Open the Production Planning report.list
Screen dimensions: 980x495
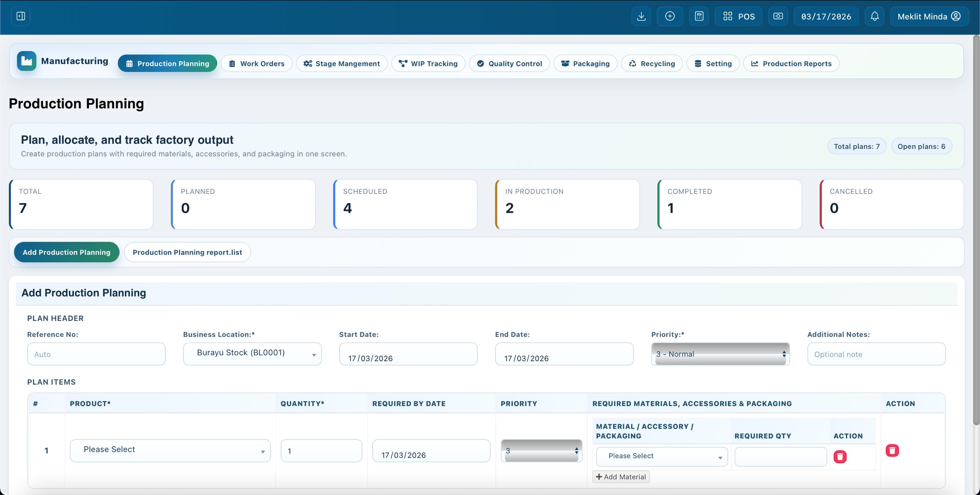187,252
